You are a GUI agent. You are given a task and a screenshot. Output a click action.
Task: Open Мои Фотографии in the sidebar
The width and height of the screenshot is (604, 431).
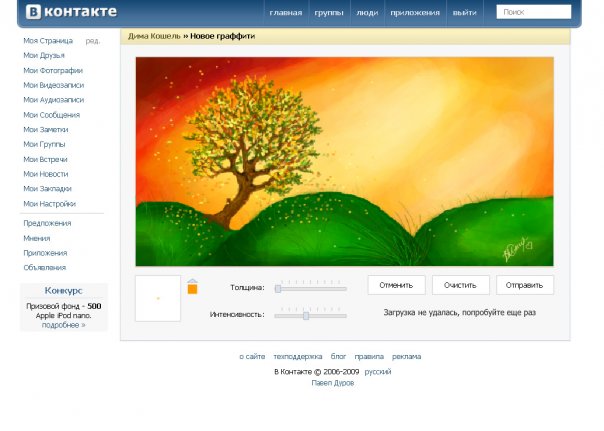tap(54, 70)
